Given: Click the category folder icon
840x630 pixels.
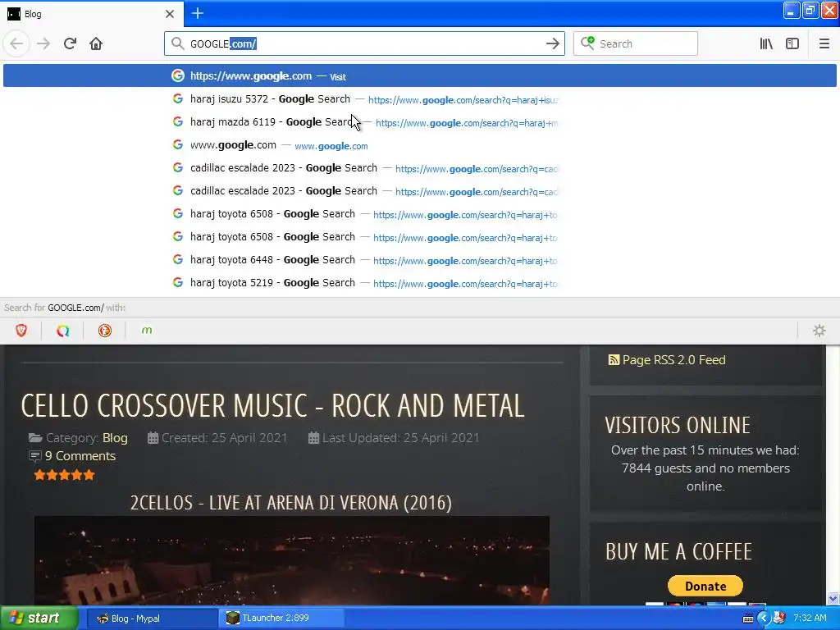Looking at the screenshot, I should tap(35, 438).
